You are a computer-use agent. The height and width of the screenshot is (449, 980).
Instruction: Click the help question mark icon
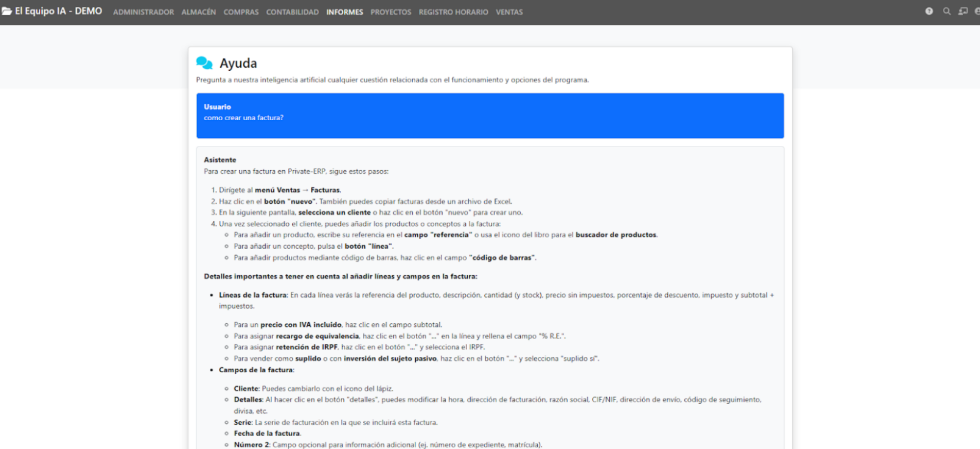(x=929, y=12)
